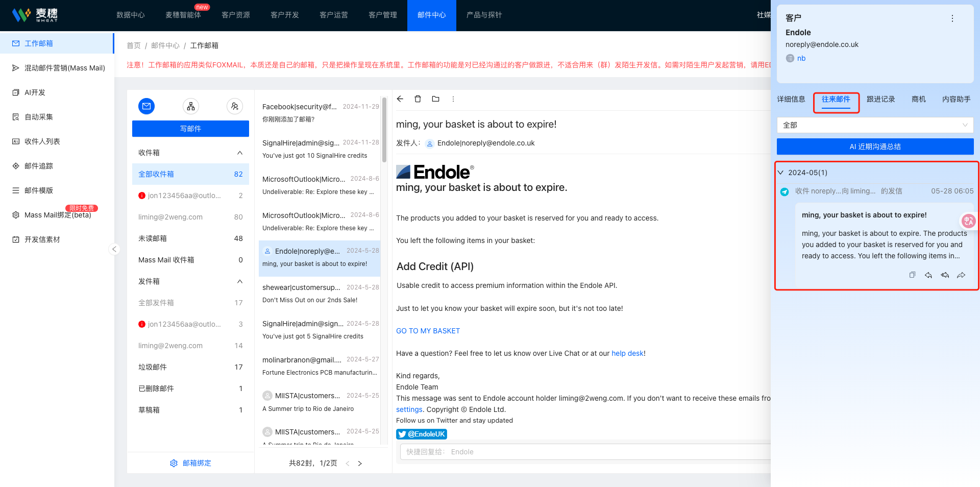
Task: Open the 全部 filter dropdown
Action: click(x=875, y=125)
